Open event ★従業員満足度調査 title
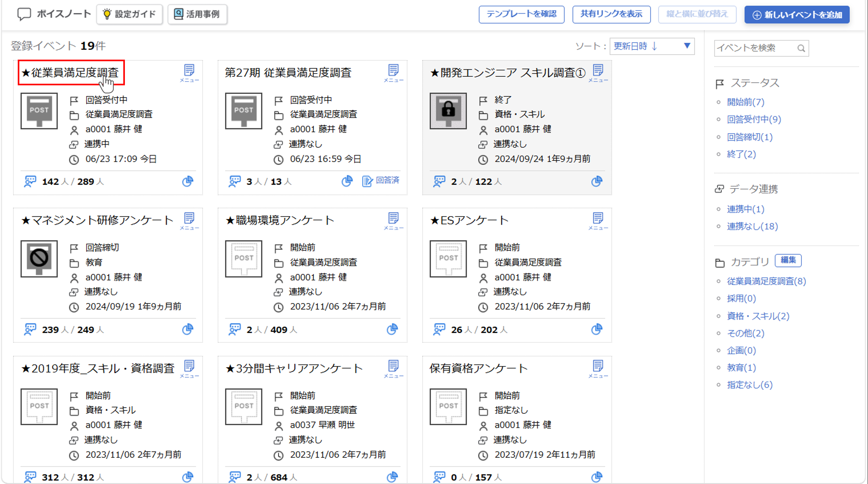This screenshot has width=868, height=484. (x=70, y=73)
